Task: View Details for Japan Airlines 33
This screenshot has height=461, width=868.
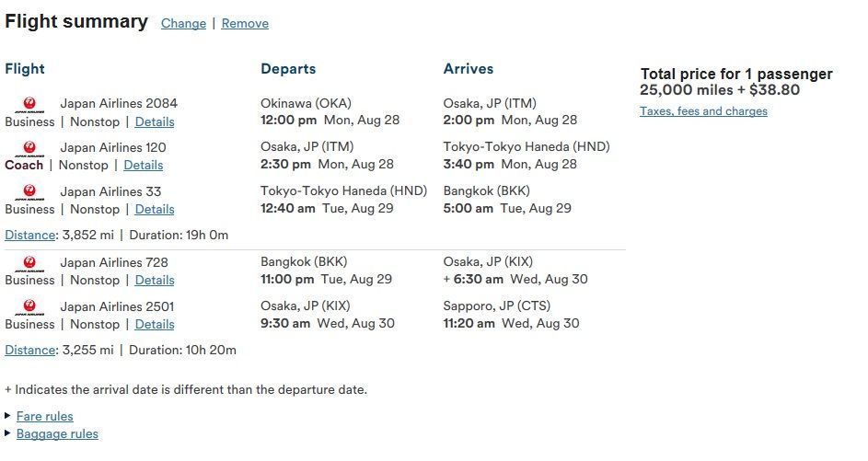Action: point(155,209)
